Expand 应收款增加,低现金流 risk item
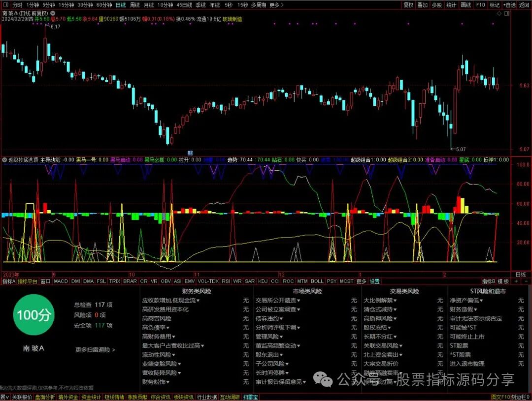 pos(170,300)
